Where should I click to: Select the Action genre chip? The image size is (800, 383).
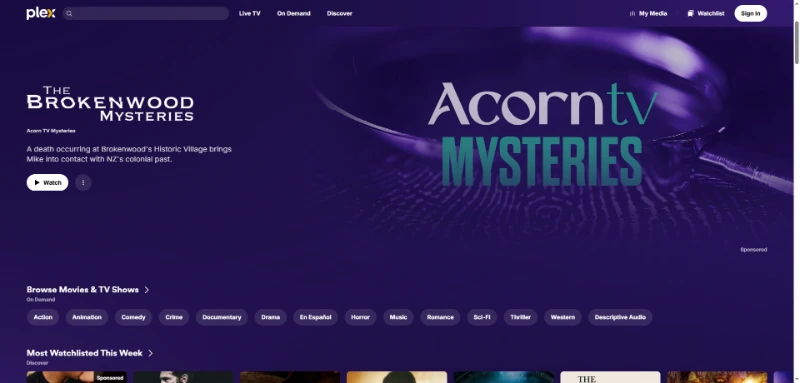[43, 317]
